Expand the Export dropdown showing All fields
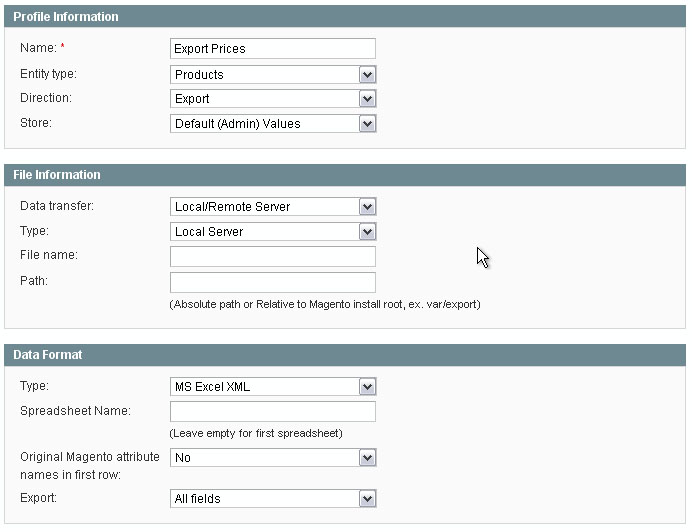Image resolution: width=692 pixels, height=532 pixels. 273,498
